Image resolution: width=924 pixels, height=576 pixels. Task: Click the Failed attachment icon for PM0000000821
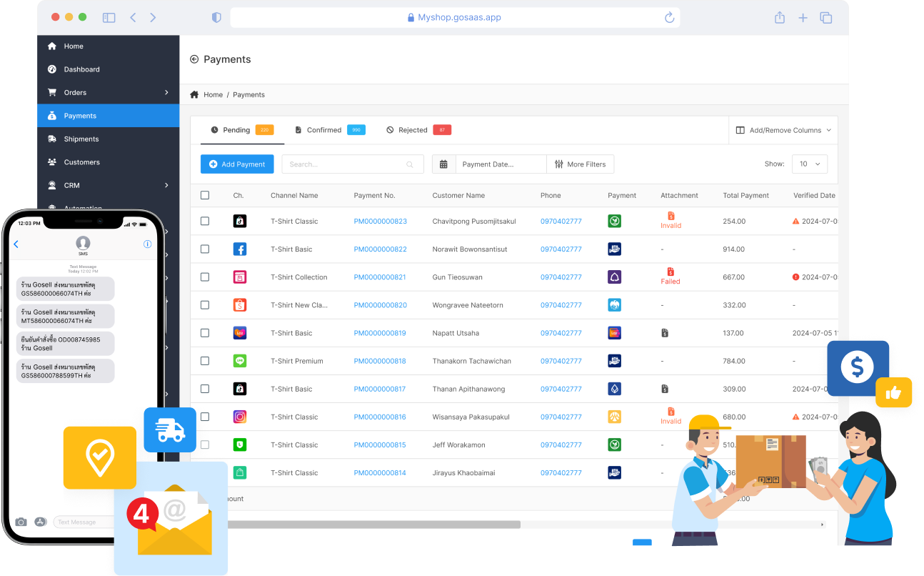671,272
